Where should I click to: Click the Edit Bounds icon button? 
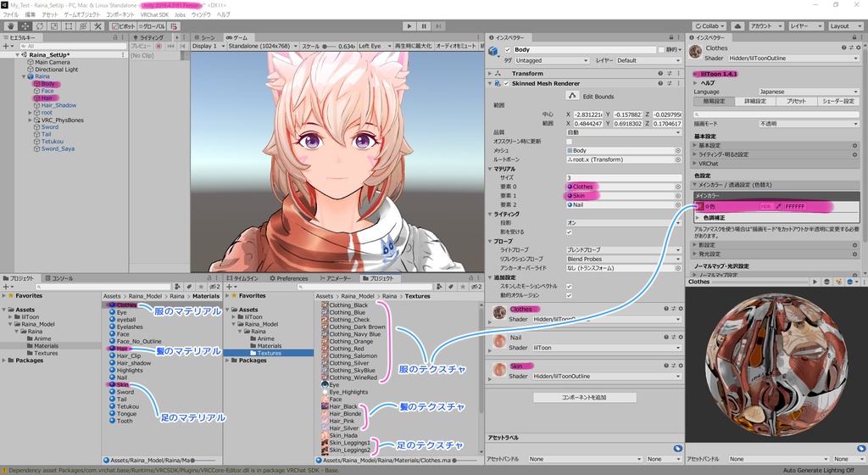click(x=572, y=96)
